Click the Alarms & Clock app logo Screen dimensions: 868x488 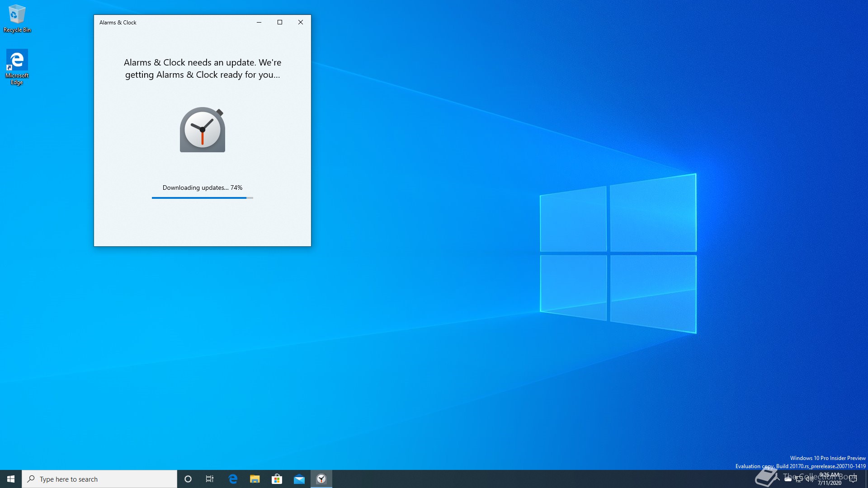click(202, 130)
